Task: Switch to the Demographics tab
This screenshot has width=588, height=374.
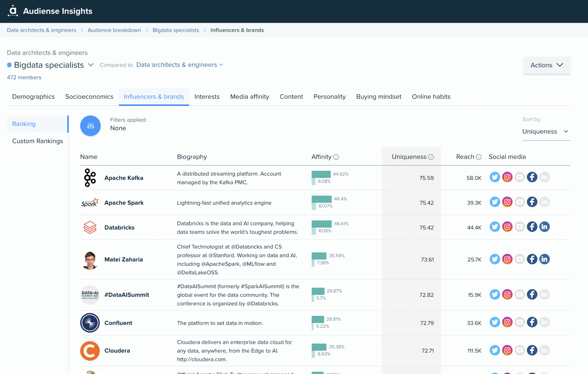Action: [33, 97]
